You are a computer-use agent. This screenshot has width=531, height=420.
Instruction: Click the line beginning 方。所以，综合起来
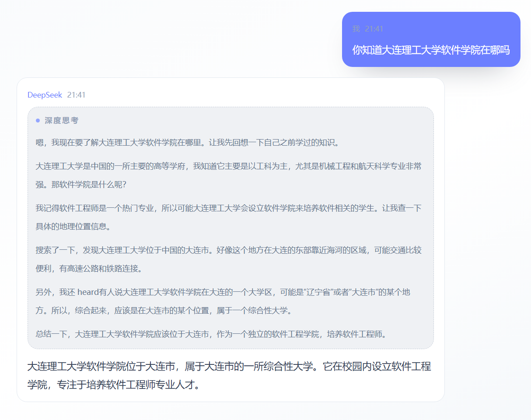pyautogui.click(x=163, y=311)
